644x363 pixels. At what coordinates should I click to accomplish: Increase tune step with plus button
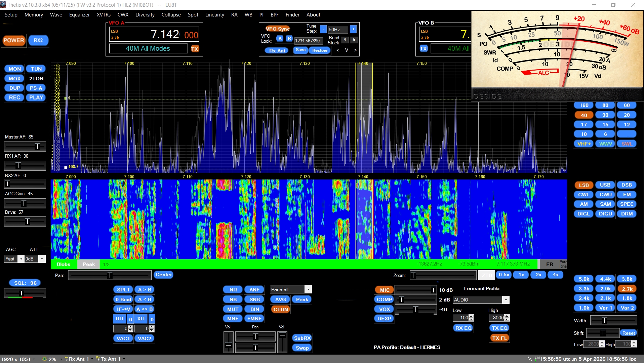353,30
